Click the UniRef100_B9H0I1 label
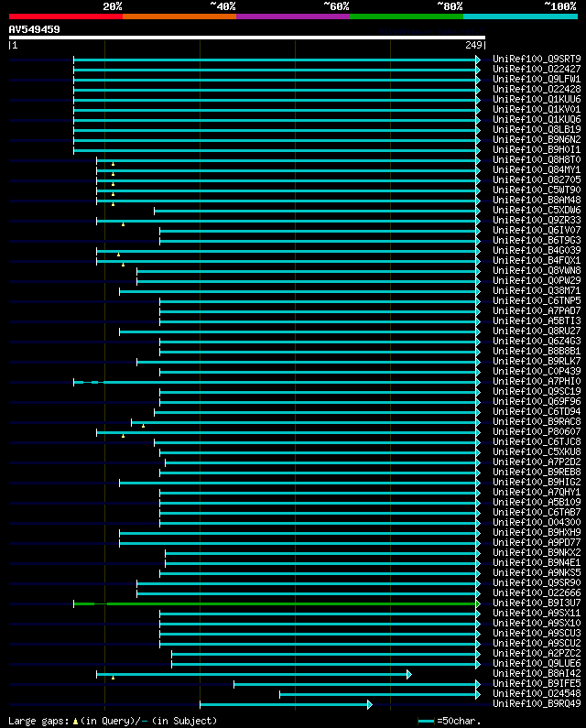586x728 pixels. (x=537, y=149)
